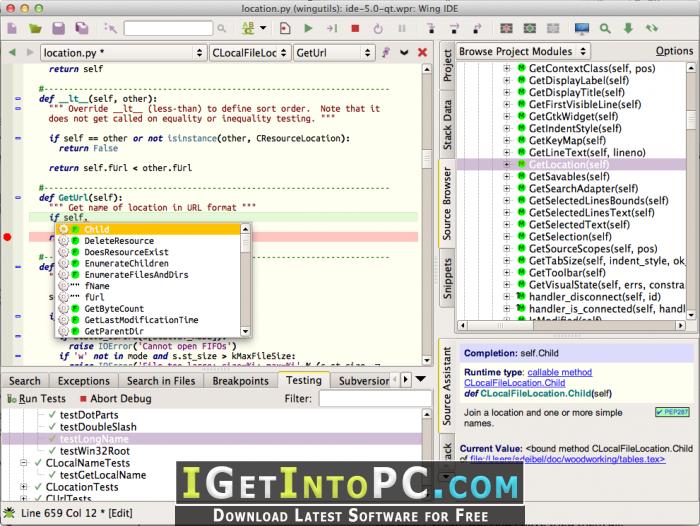
Task: Toggle the red breakpoint in the editor margin
Action: click(x=7, y=237)
